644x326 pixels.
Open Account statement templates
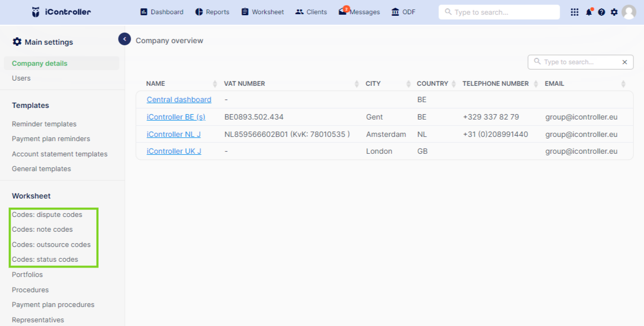click(60, 154)
